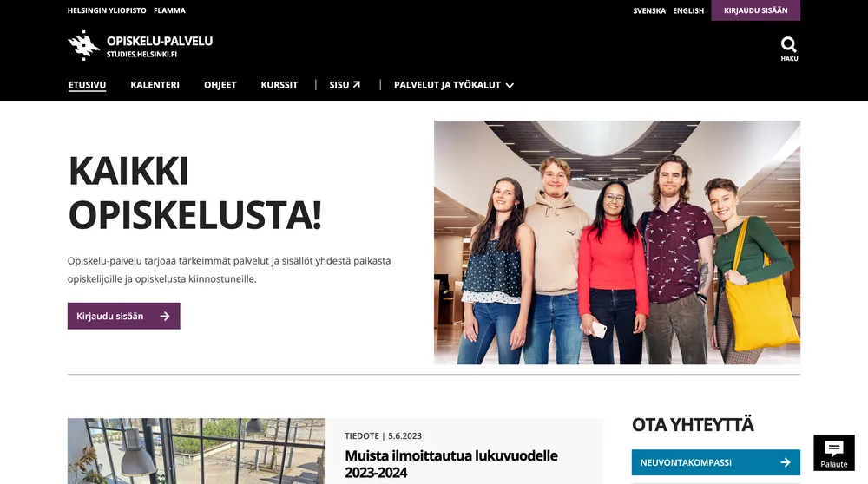The width and height of the screenshot is (868, 484).
Task: Click the news thumbnail with hanging lamps
Action: coord(196,451)
